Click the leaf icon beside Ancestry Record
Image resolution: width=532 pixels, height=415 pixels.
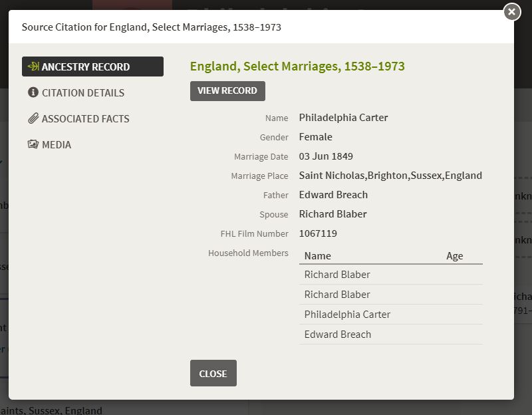[33, 67]
